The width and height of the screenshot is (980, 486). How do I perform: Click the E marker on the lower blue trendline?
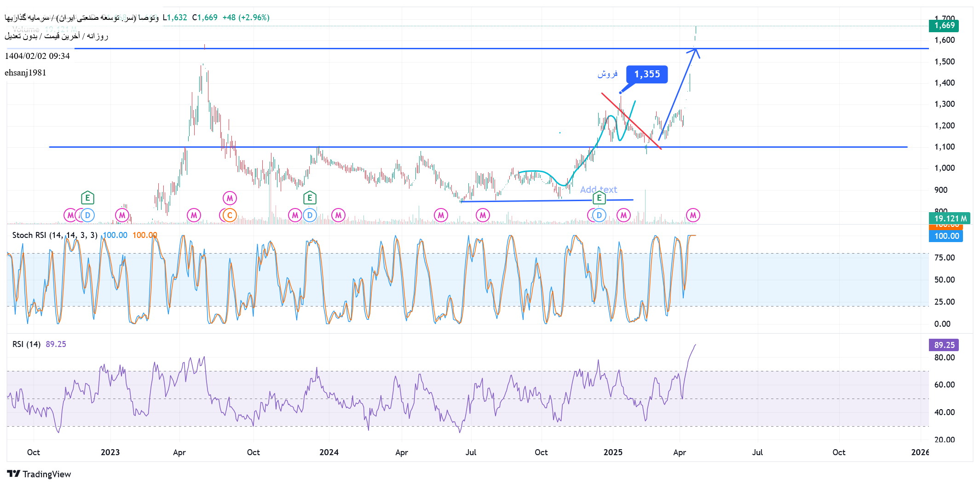599,198
